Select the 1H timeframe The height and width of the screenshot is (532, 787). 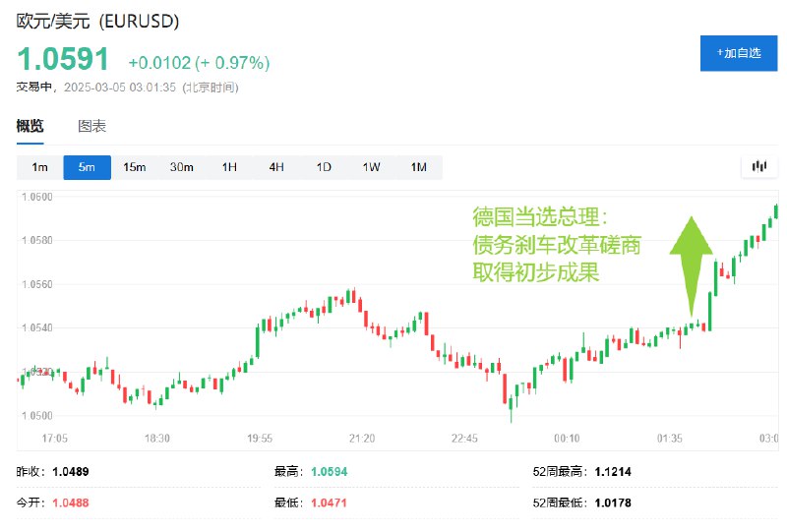coord(229,167)
